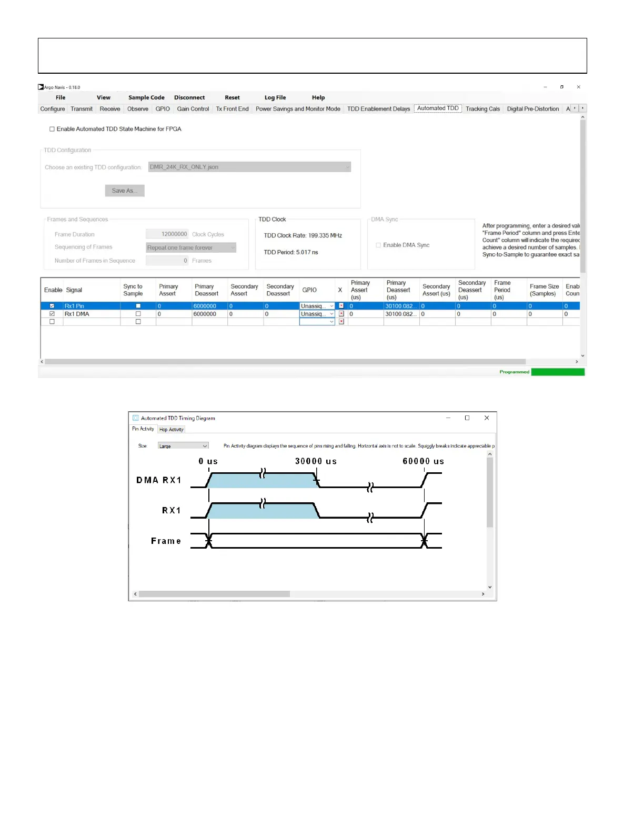Click table horizontal scroll-right arrow

click(577, 362)
